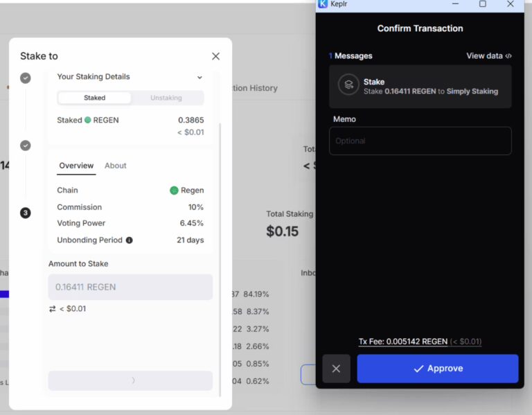Approve the stake transaction
This screenshot has width=532, height=415.
(437, 369)
